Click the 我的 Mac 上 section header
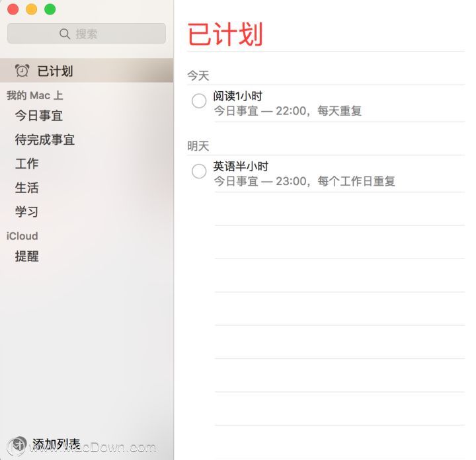This screenshot has width=476, height=460. [x=35, y=95]
